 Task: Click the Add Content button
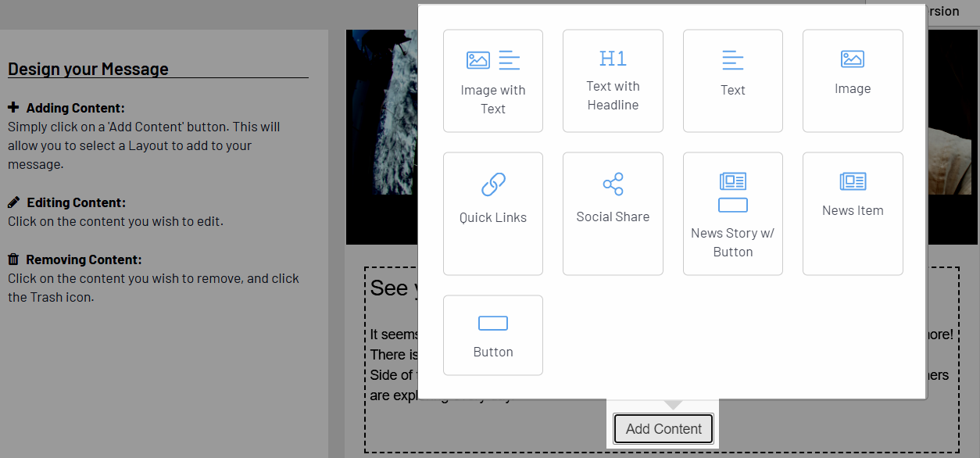click(663, 429)
